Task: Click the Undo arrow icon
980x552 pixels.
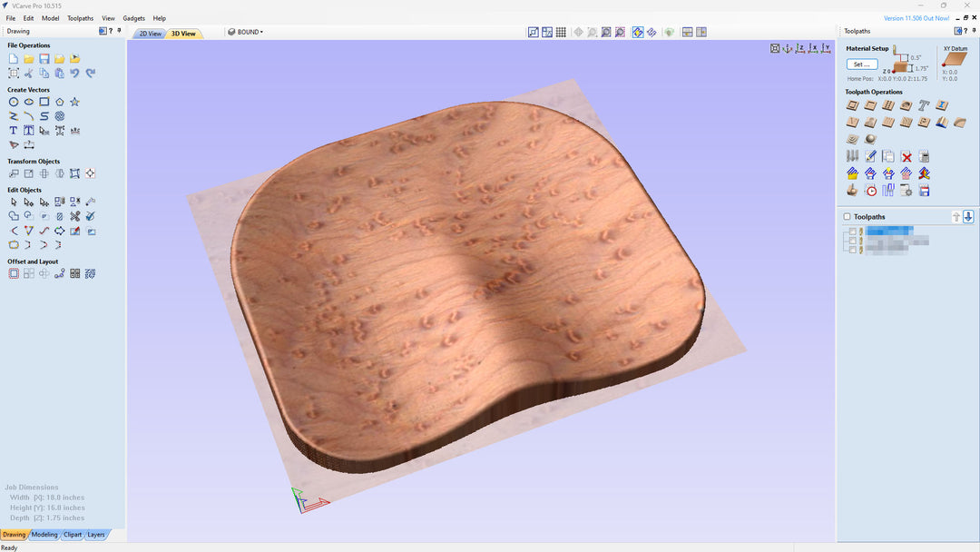Action: coord(74,74)
